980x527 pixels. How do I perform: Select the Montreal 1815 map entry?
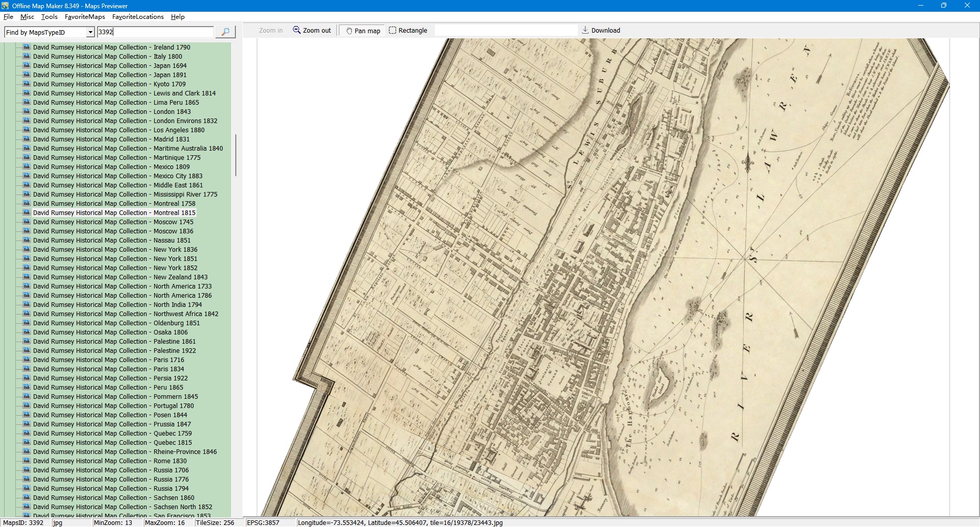114,213
